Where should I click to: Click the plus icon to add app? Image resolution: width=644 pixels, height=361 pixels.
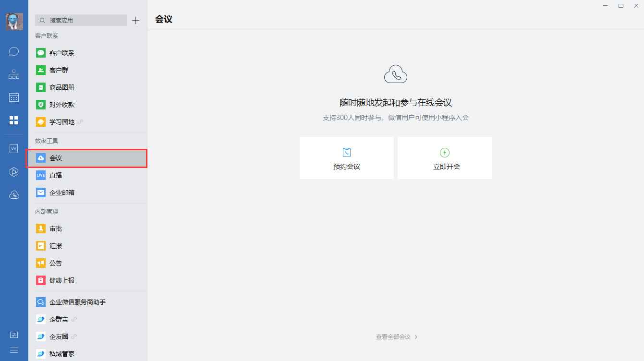(136, 20)
